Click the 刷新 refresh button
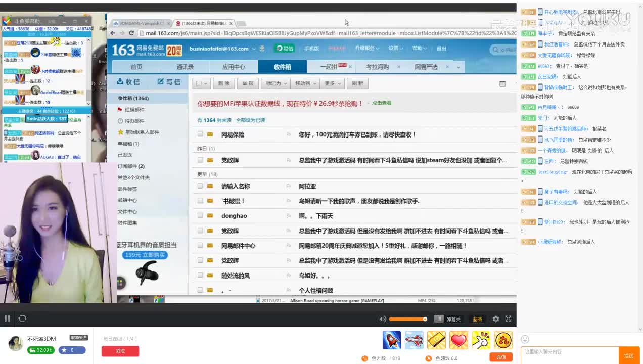Image resolution: width=643 pixels, height=364 pixels. pyautogui.click(x=357, y=83)
